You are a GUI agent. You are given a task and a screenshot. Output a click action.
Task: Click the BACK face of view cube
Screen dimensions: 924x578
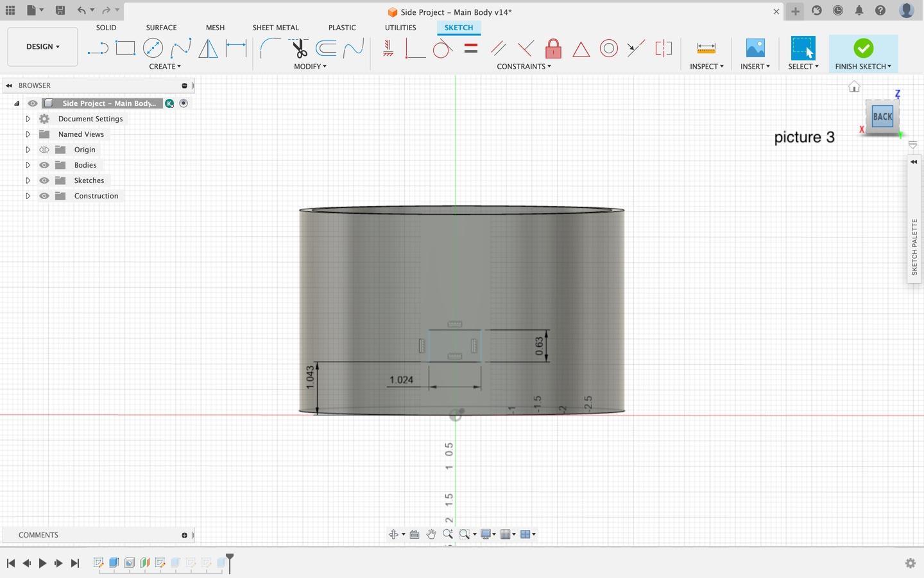click(882, 117)
